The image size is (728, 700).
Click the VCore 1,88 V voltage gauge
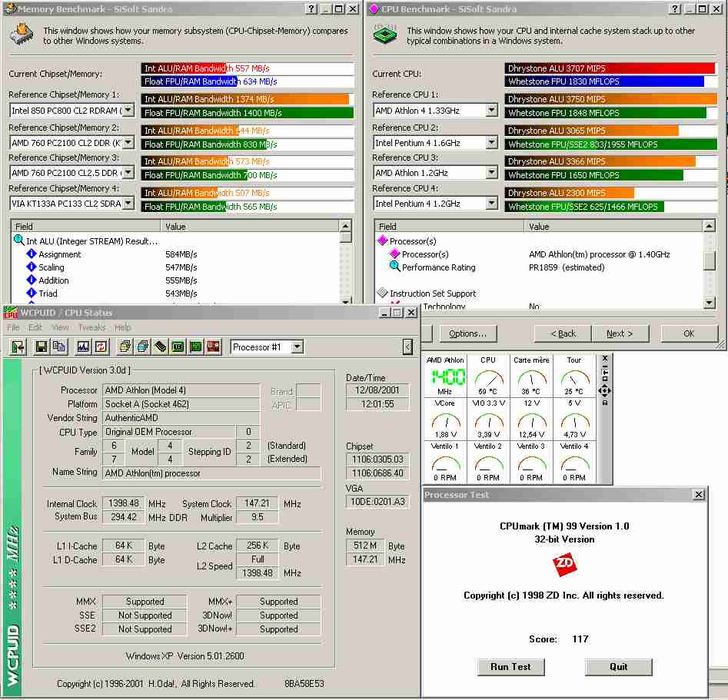(x=445, y=418)
